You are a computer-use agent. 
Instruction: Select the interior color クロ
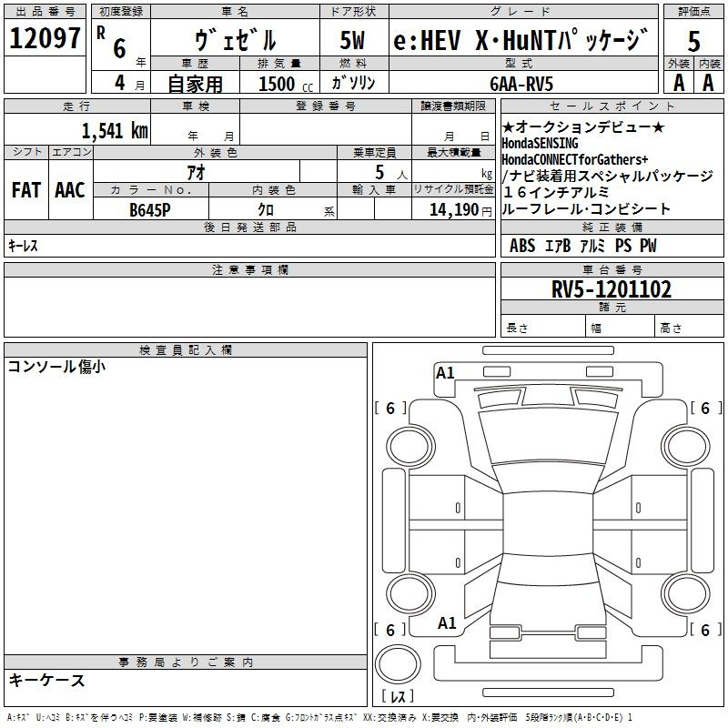pos(266,210)
